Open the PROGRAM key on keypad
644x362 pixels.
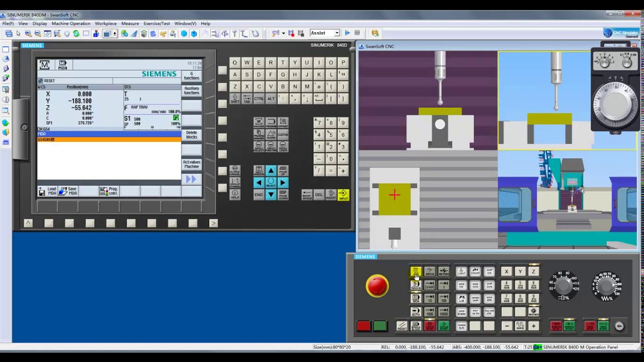[x=271, y=123]
